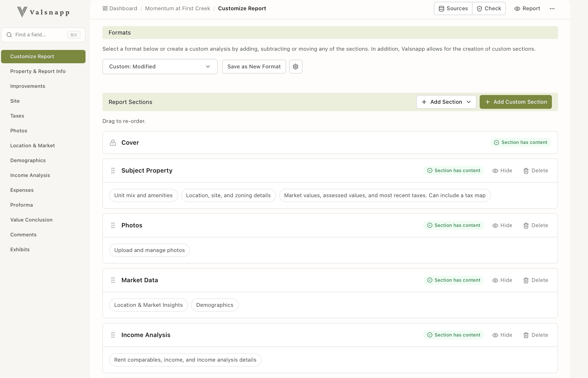Open Momentum at First Creek breadcrumb
Image resolution: width=588 pixels, height=378 pixels.
pyautogui.click(x=177, y=8)
